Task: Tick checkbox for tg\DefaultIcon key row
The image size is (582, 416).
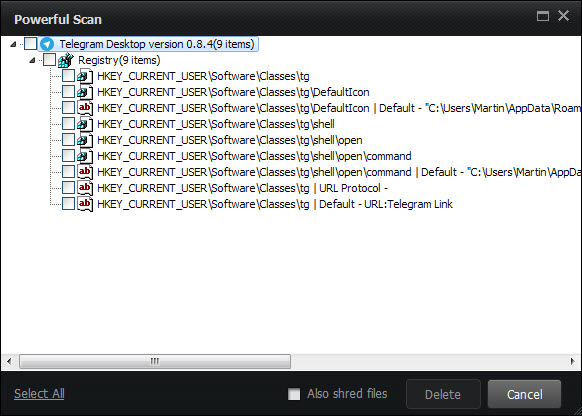Action: pyautogui.click(x=68, y=92)
